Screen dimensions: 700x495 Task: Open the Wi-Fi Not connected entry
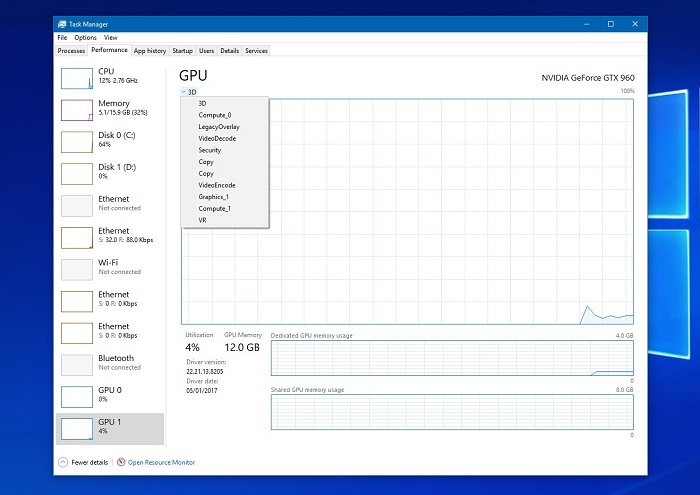point(110,269)
